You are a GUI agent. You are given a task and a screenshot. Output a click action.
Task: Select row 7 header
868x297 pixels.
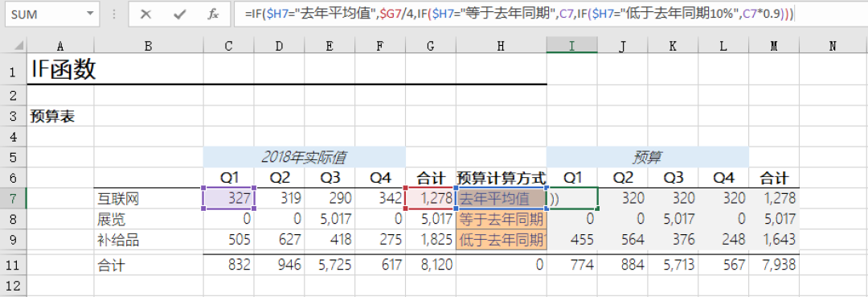pos(14,198)
